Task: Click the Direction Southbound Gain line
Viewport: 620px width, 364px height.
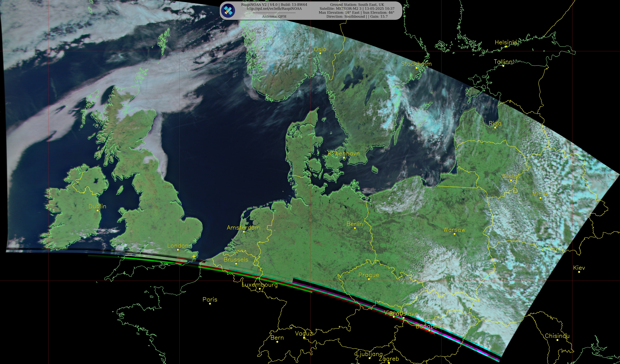Action: (x=357, y=16)
